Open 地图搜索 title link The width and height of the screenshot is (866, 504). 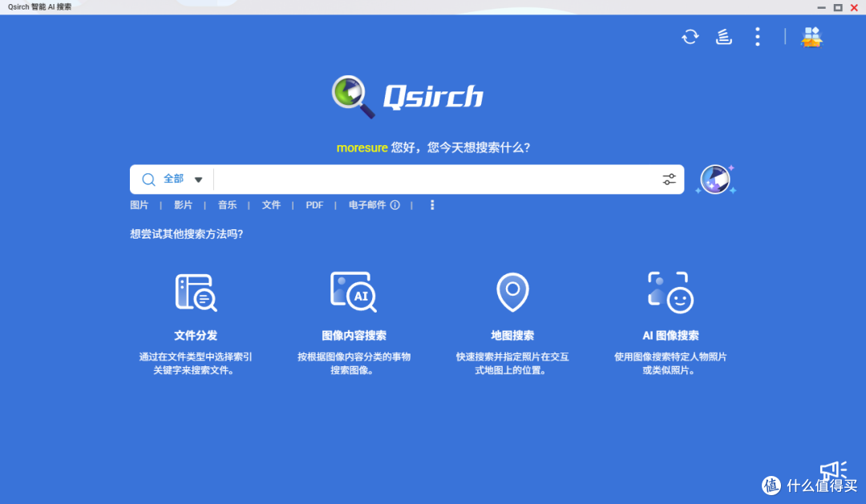[x=512, y=335]
